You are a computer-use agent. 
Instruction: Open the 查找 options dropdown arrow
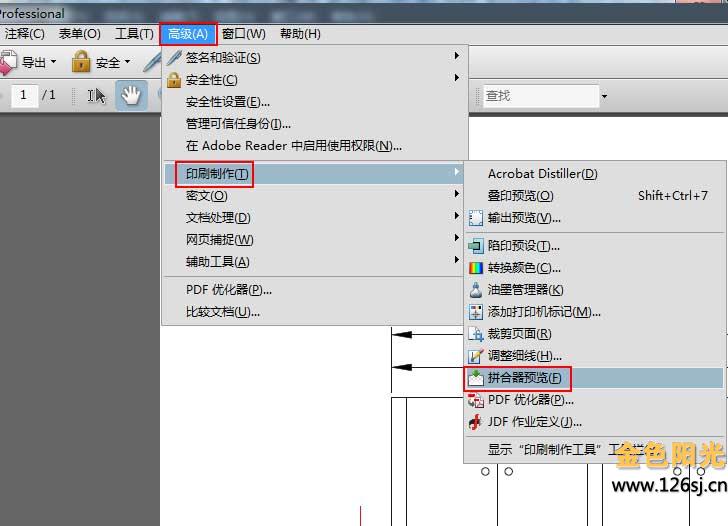click(604, 97)
